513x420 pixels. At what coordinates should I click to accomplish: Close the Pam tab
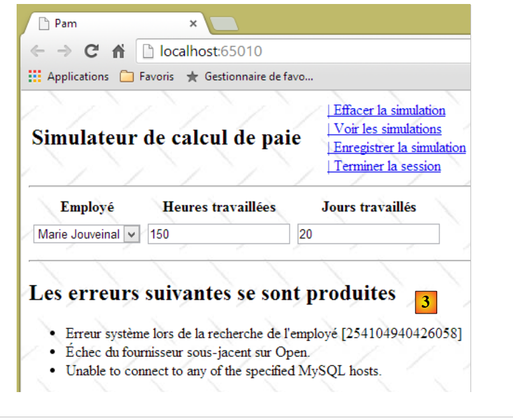[x=193, y=23]
